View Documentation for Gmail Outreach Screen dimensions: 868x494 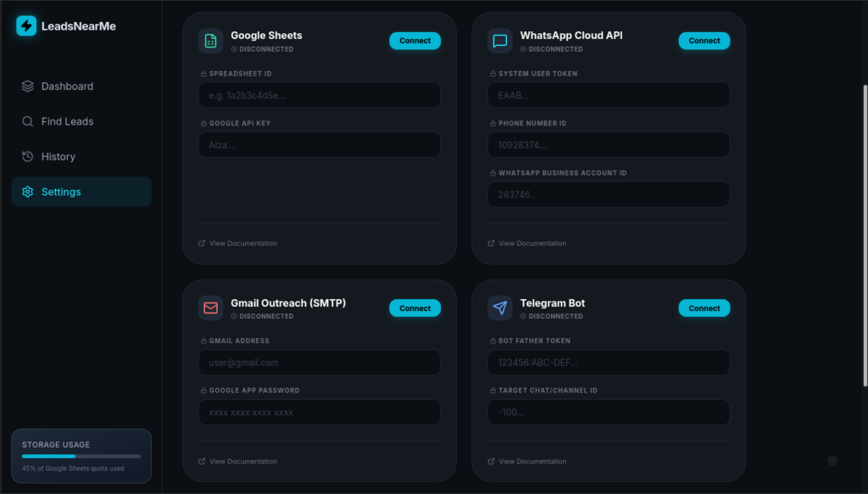coord(237,461)
